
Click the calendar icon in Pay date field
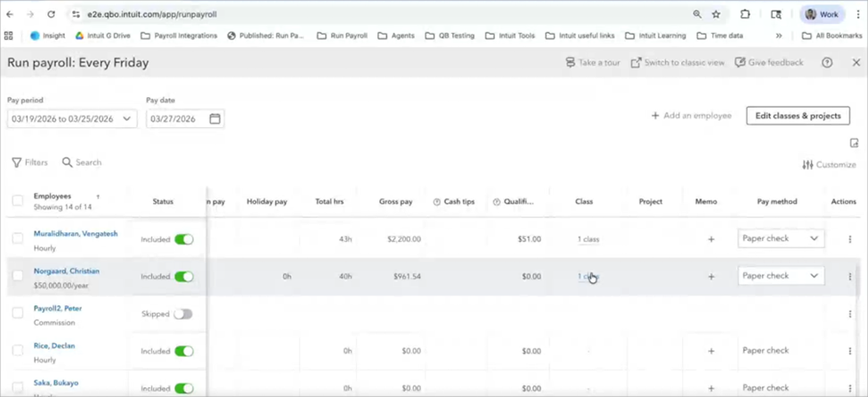[215, 119]
